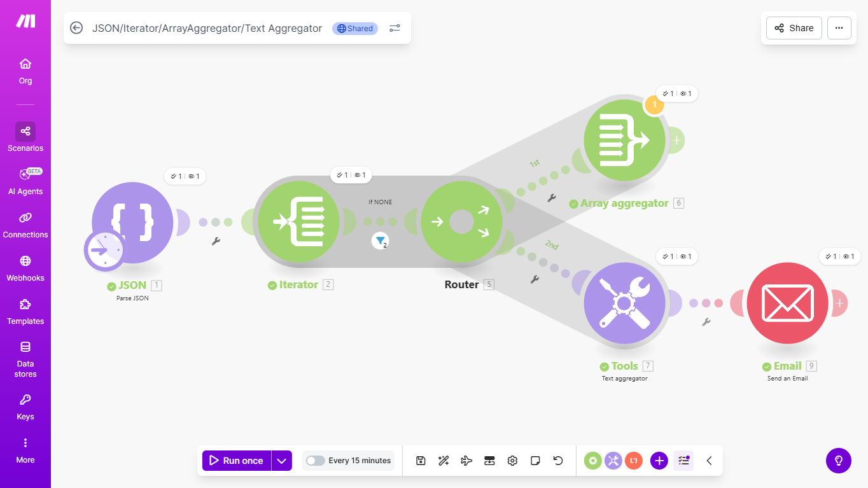Viewport: 868px width, 488px height.
Task: Open the Router module
Action: coord(461,223)
